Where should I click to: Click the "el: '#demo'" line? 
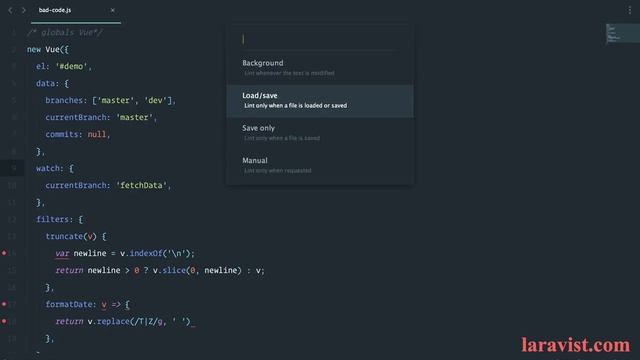pos(64,67)
